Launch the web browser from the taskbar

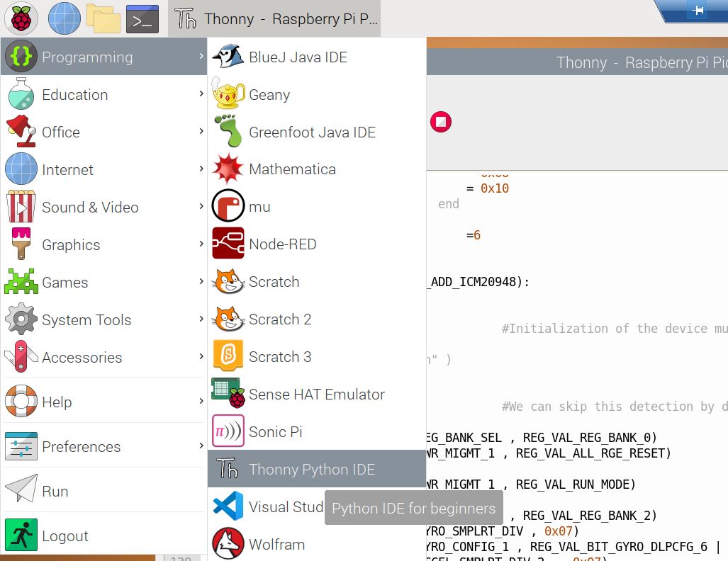point(64,18)
